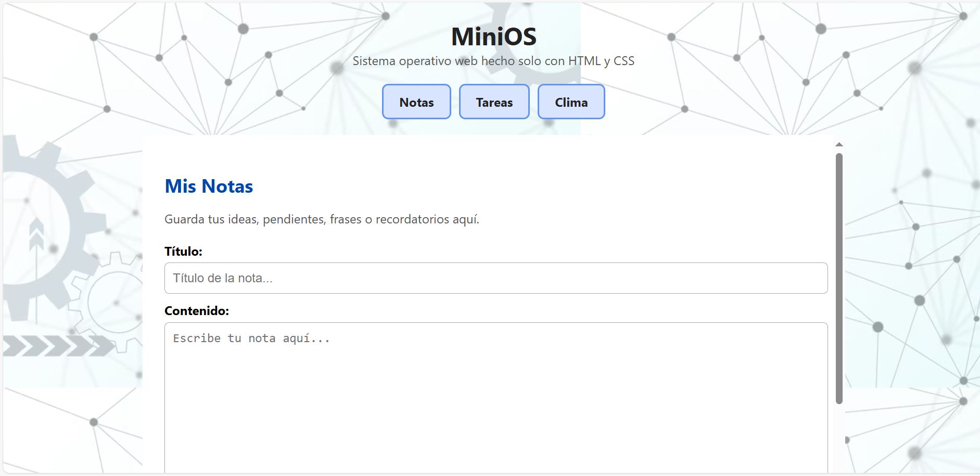This screenshot has width=980, height=476.
Task: Click the scrollbar up arrow
Action: click(x=839, y=144)
